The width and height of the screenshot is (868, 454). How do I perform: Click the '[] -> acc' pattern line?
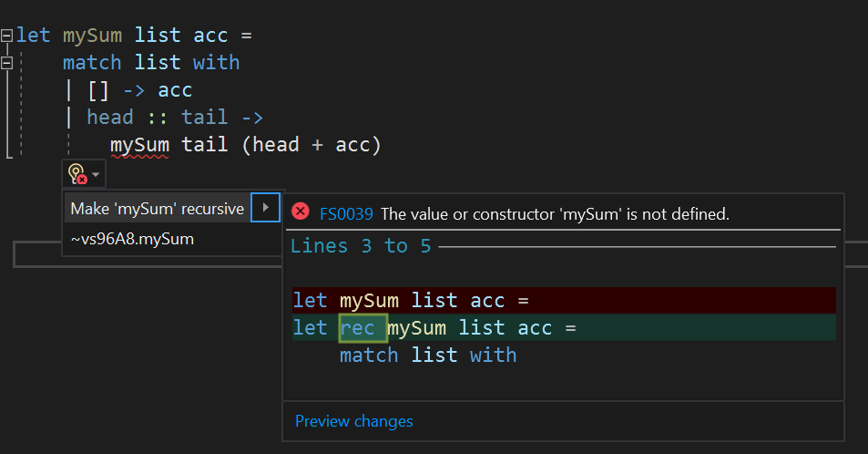pos(129,90)
